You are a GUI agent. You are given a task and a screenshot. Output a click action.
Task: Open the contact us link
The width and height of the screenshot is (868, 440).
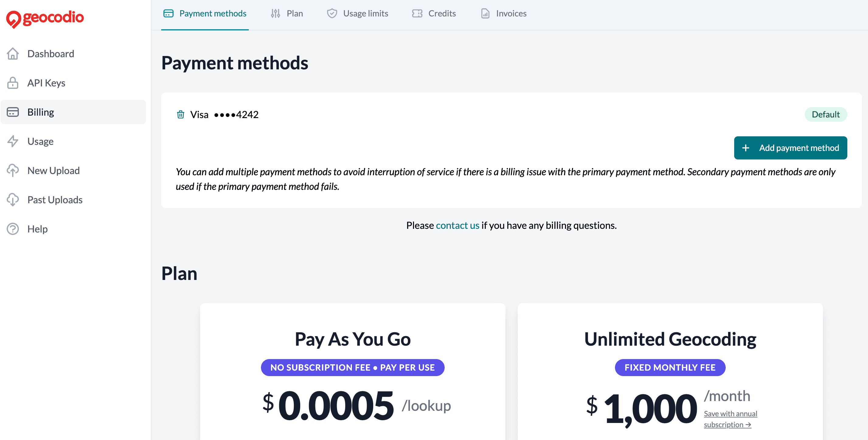[458, 225]
